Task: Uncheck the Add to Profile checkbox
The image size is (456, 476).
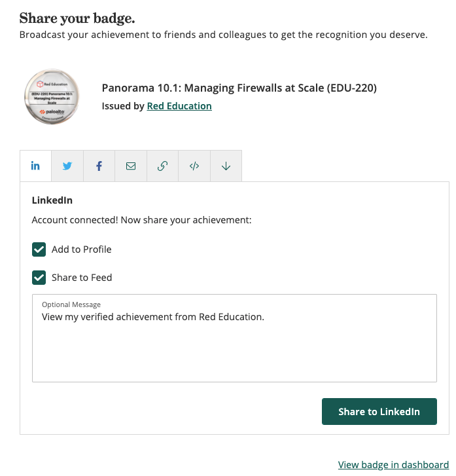Action: (x=39, y=249)
